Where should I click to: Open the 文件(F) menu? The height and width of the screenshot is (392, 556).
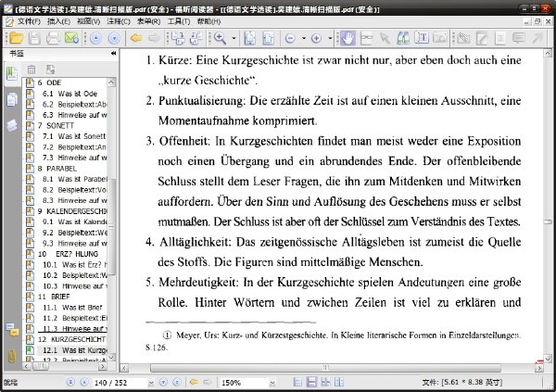(x=29, y=21)
